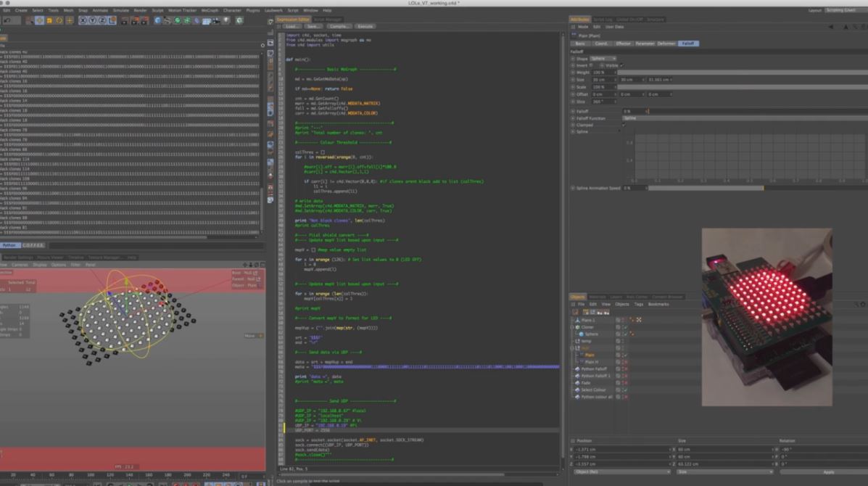
Task: Click the back arrow in Attributes panel
Action: coord(831,27)
